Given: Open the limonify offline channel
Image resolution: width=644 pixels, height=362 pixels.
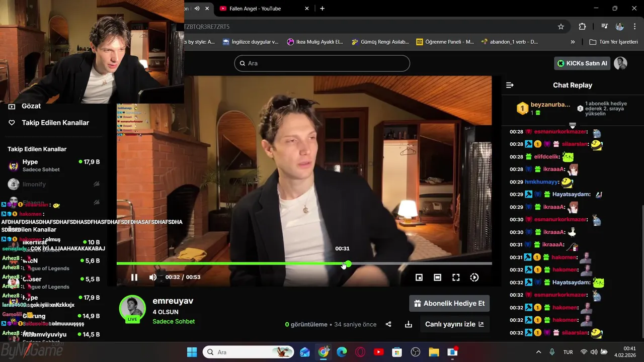Looking at the screenshot, I should 54,184.
